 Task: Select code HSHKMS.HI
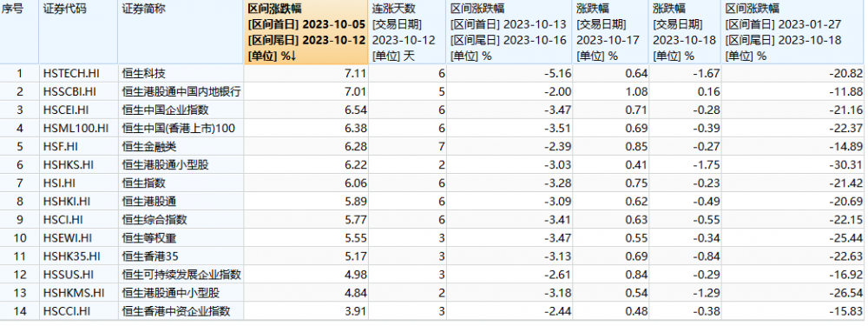coord(73,293)
